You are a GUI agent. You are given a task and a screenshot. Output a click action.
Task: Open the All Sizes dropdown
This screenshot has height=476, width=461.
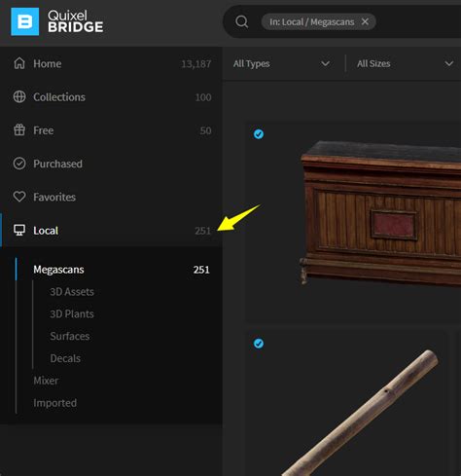pos(405,63)
